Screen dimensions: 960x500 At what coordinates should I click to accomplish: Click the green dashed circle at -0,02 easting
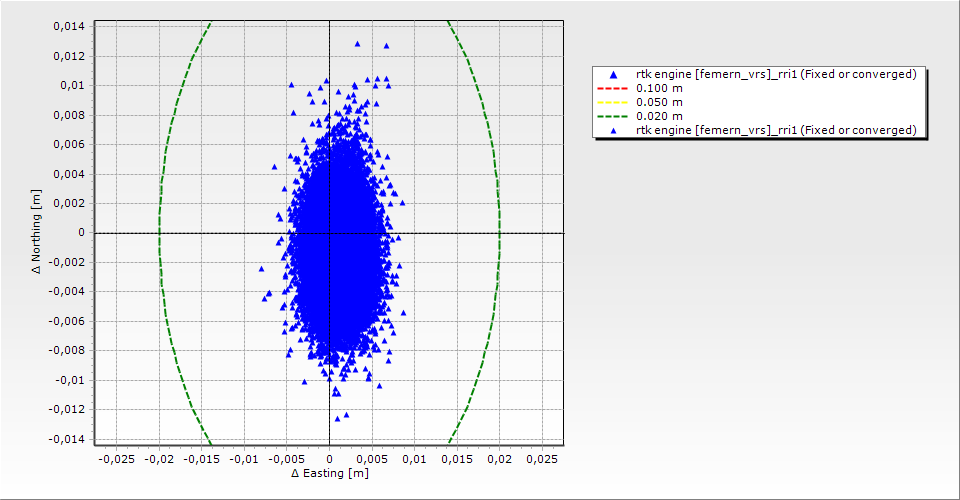point(159,233)
